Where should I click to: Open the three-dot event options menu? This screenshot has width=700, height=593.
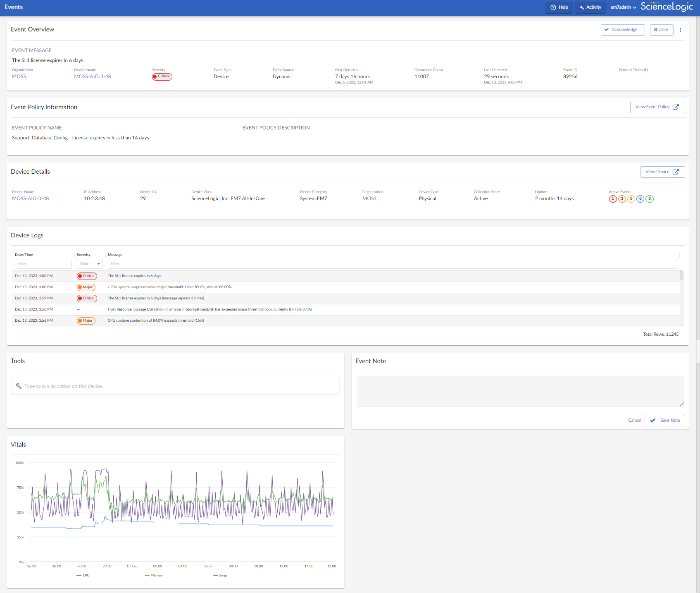click(680, 30)
